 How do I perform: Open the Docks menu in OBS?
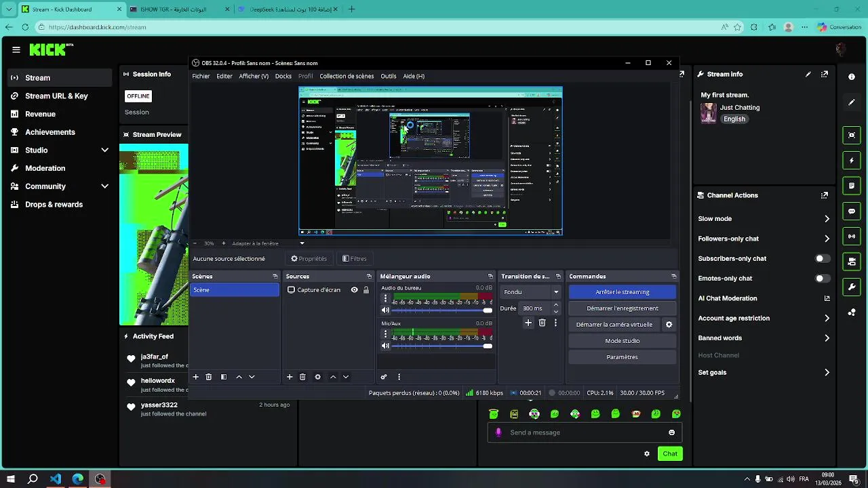283,77
